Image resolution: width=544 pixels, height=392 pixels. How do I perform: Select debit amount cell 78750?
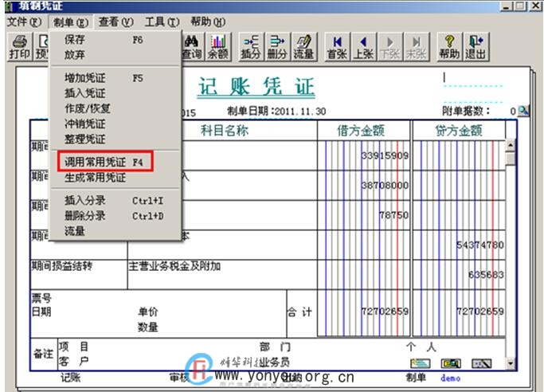[x=363, y=215]
